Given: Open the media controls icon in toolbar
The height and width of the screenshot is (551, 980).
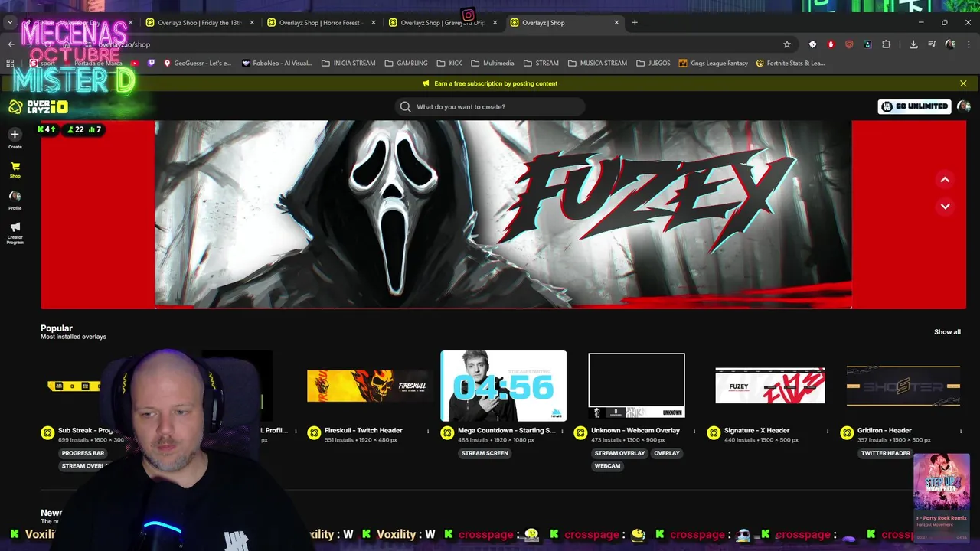Looking at the screenshot, I should 932,44.
